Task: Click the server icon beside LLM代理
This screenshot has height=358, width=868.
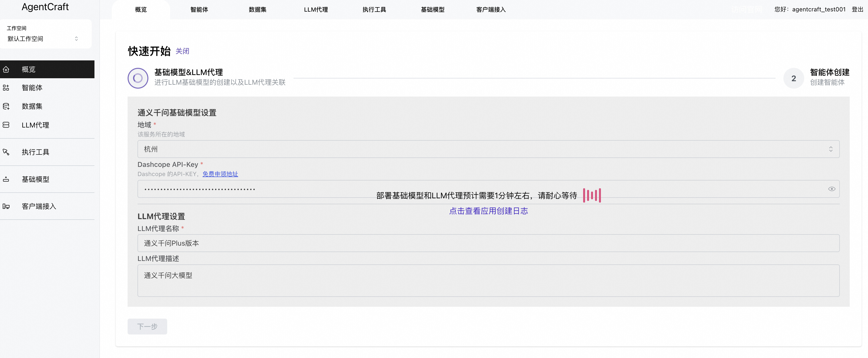Action: point(6,125)
